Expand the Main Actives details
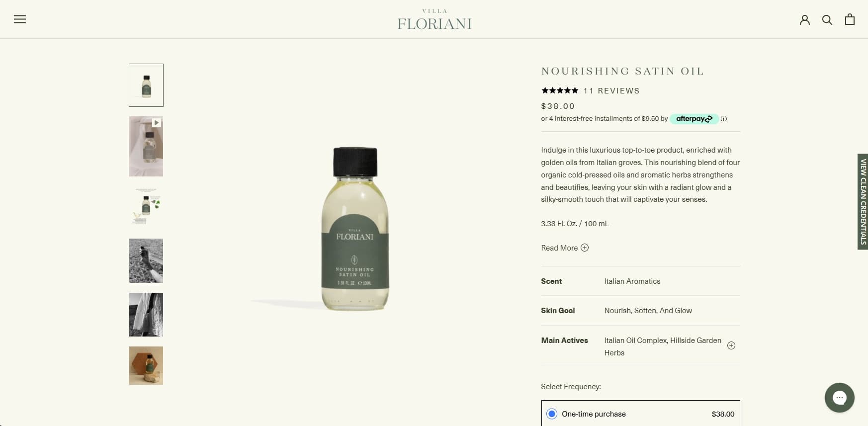 (731, 345)
